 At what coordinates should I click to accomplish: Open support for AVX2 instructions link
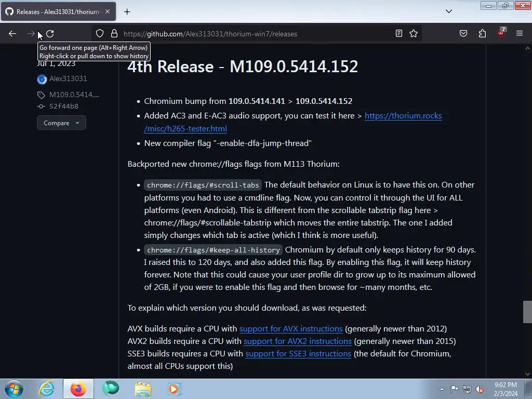(298, 341)
